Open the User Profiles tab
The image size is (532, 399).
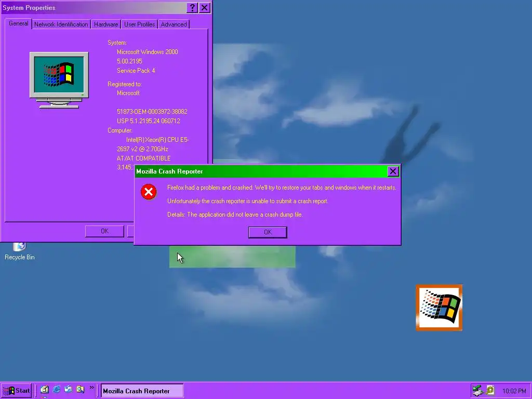(139, 24)
